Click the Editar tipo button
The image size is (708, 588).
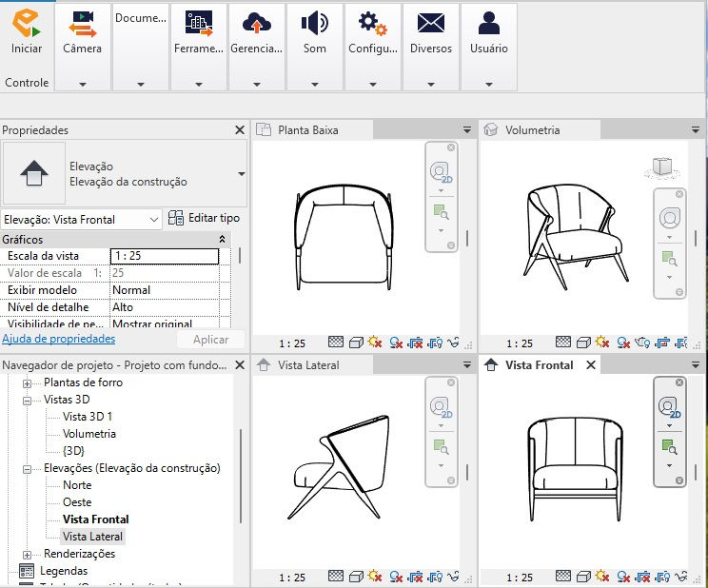pyautogui.click(x=204, y=218)
